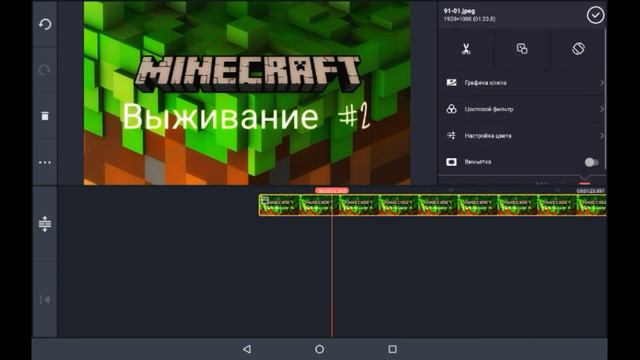
Task: Tap the clip resolution and duration text
Action: point(469,19)
